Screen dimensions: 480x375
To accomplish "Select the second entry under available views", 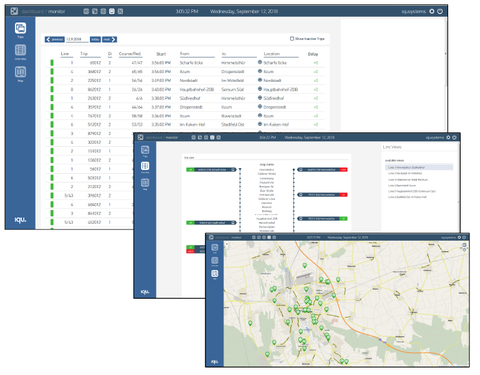I will point(405,173).
